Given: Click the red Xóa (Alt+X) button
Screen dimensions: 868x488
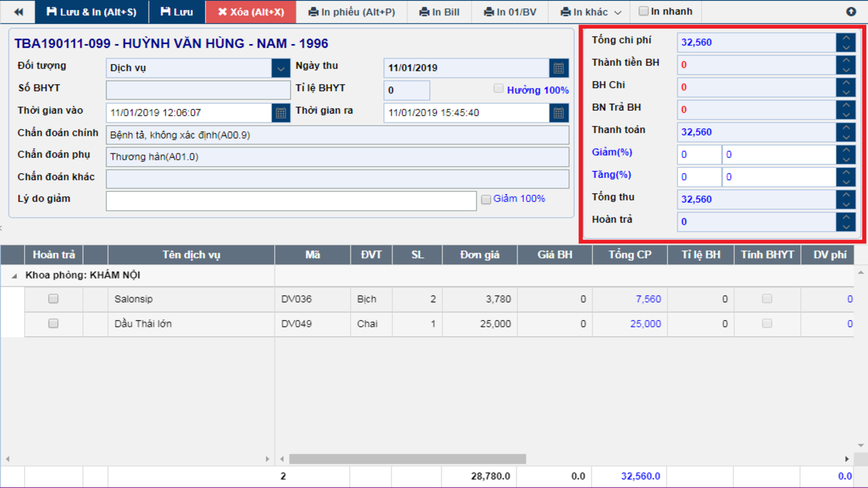Looking at the screenshot, I should point(251,12).
